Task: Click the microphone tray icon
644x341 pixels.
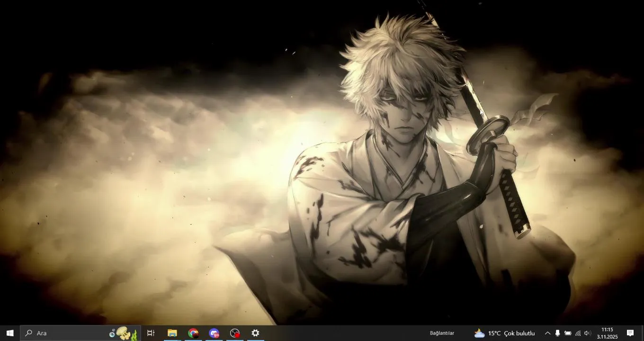Action: [557, 333]
